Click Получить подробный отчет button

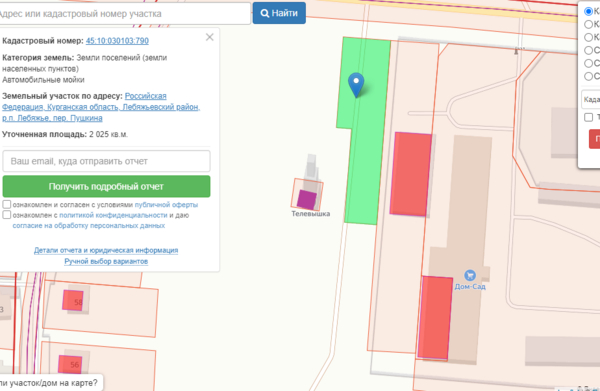106,186
